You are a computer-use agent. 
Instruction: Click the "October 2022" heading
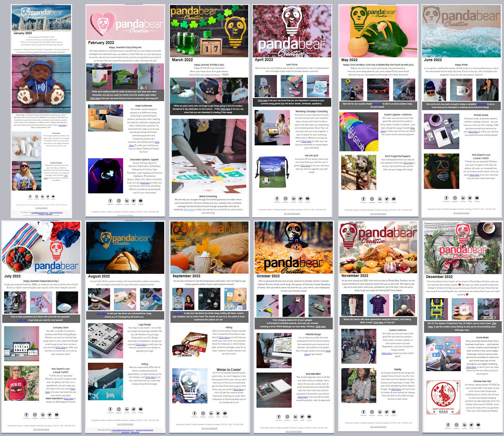click(x=268, y=276)
